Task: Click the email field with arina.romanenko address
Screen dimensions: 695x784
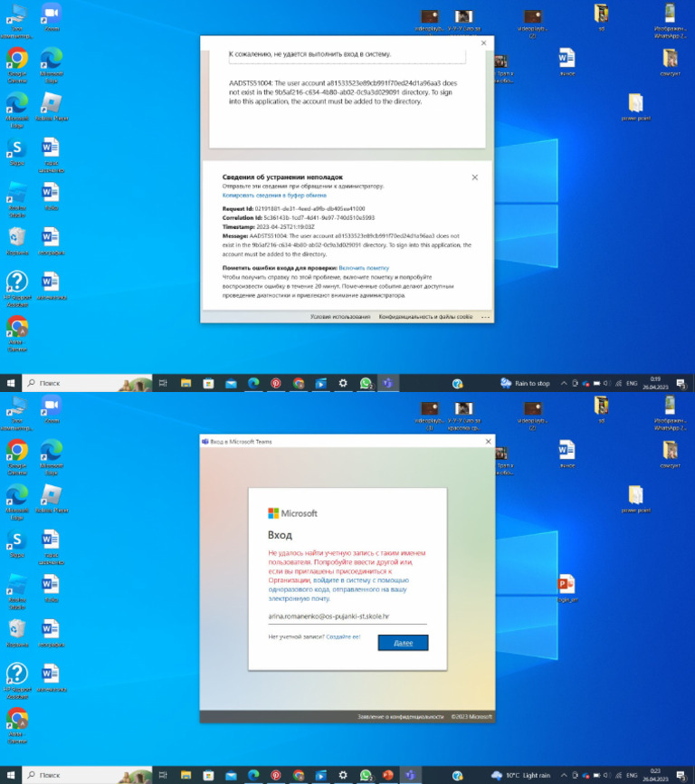Action: pos(347,617)
